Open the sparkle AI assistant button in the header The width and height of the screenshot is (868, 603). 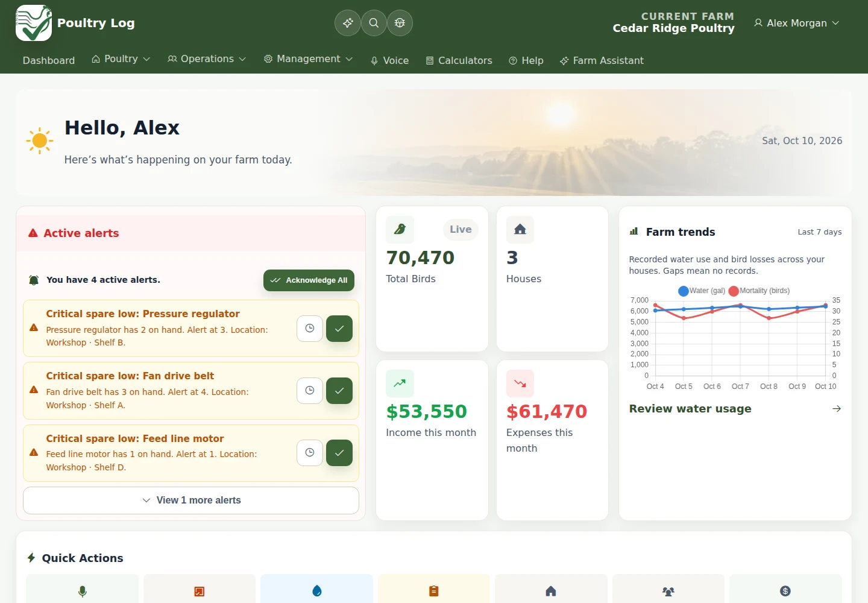point(348,23)
